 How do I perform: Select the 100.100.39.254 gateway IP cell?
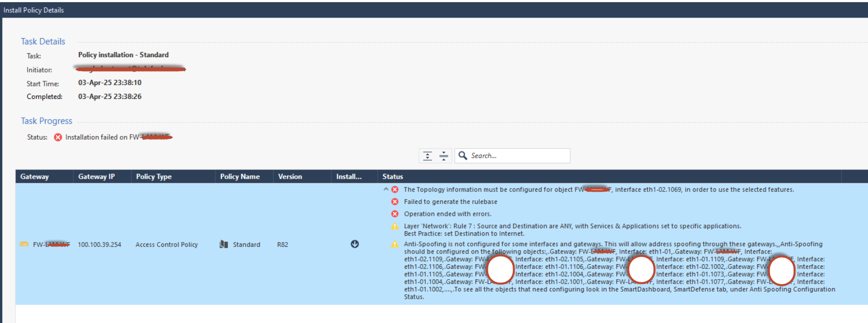coord(99,245)
